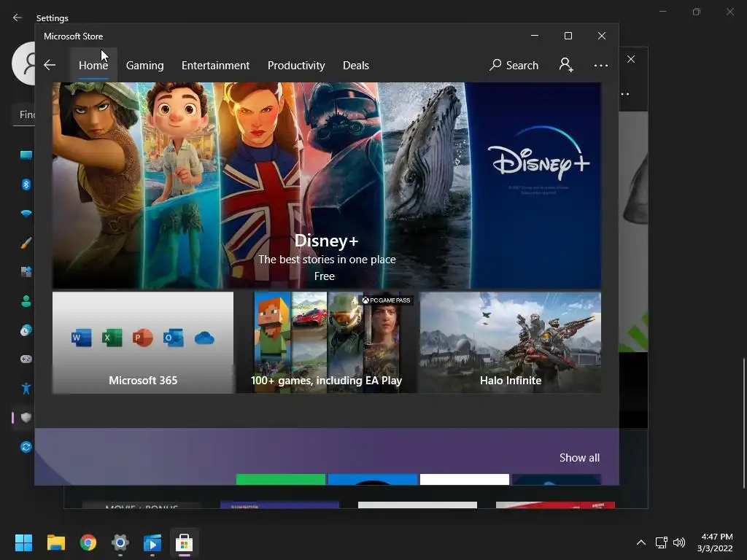Viewport: 747px width, 560px height.
Task: Click the Settings user profile avatar
Action: tap(24, 63)
